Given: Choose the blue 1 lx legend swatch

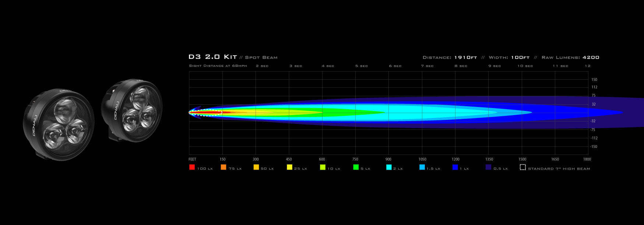Looking at the screenshot, I should point(455,167).
